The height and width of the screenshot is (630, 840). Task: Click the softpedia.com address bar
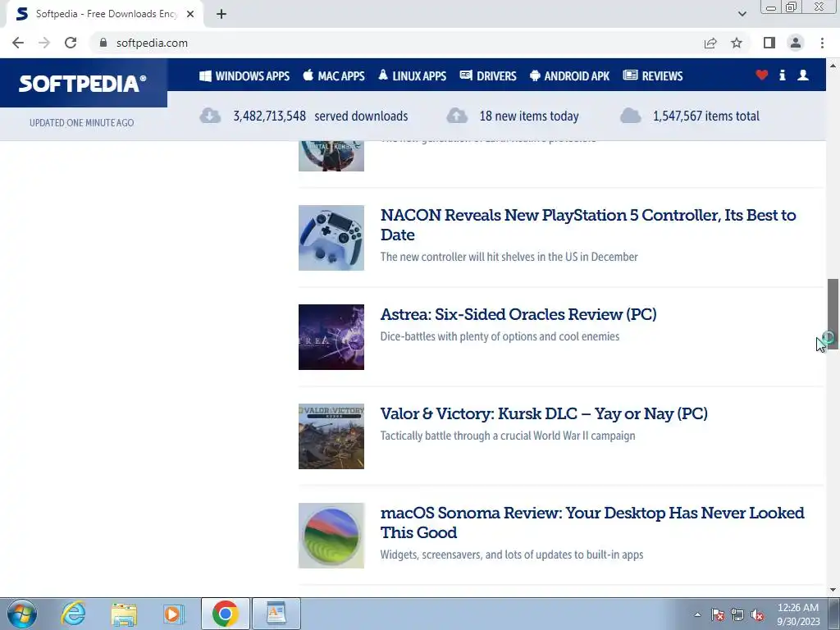396,43
